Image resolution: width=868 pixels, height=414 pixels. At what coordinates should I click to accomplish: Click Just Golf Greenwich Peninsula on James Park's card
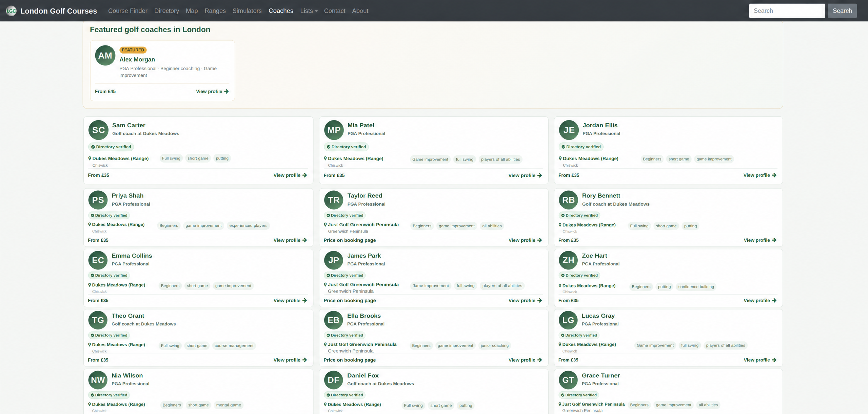click(x=363, y=285)
